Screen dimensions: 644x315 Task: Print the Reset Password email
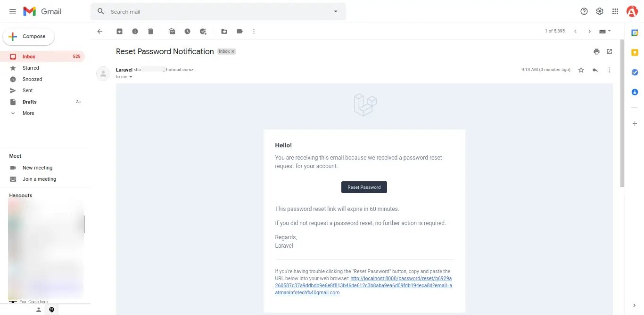pyautogui.click(x=596, y=52)
